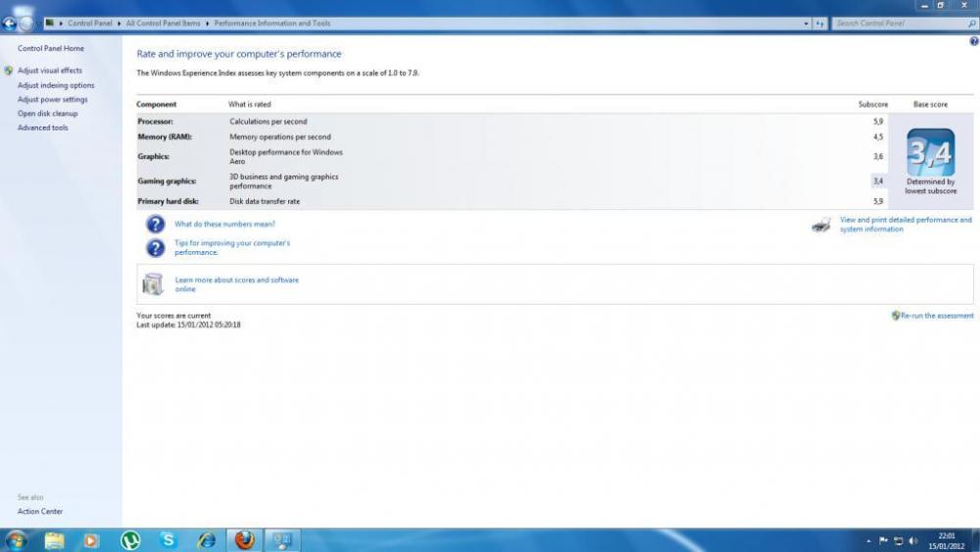
Task: Open Internet Explorer from the taskbar
Action: (207, 540)
